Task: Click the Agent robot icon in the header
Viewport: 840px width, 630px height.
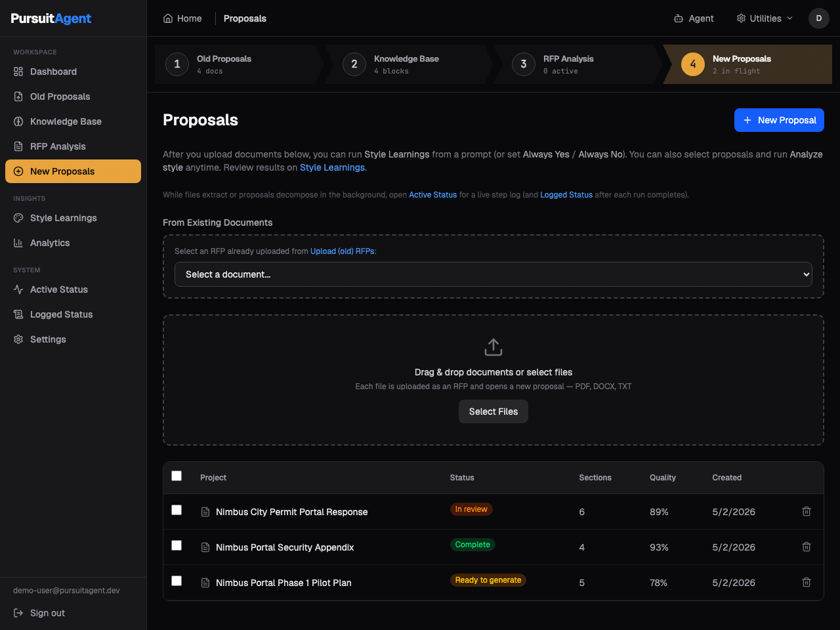Action: tap(679, 18)
